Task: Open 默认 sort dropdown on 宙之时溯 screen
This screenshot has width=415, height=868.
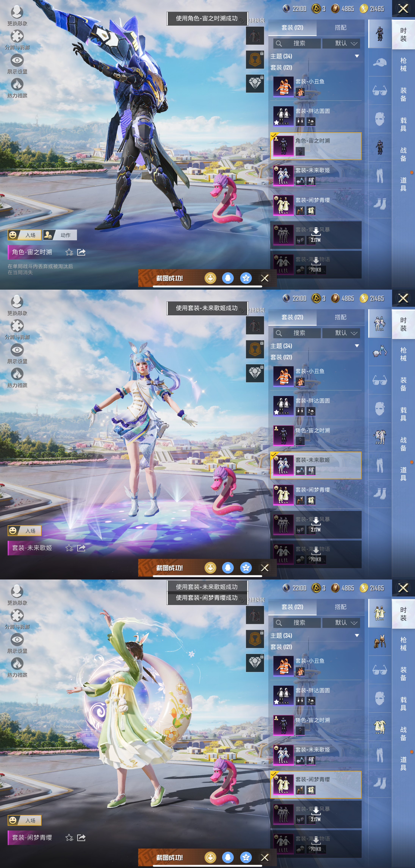Action: pyautogui.click(x=341, y=43)
